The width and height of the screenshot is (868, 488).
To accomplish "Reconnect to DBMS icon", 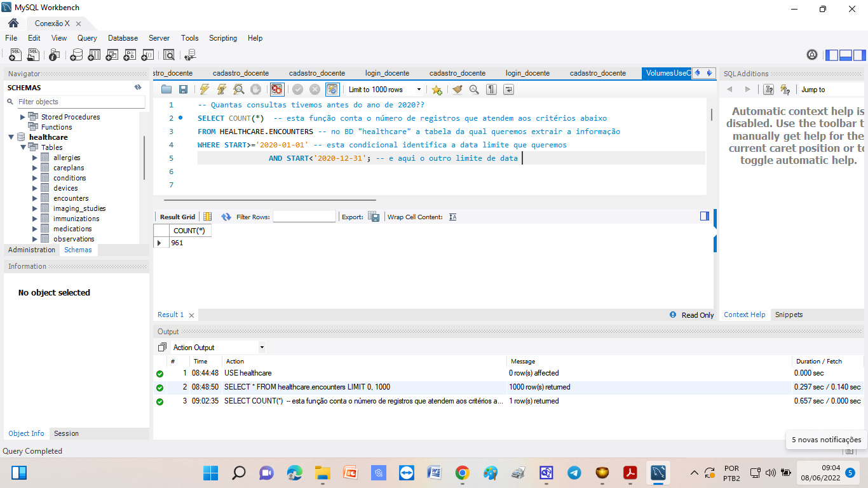I will tap(190, 55).
